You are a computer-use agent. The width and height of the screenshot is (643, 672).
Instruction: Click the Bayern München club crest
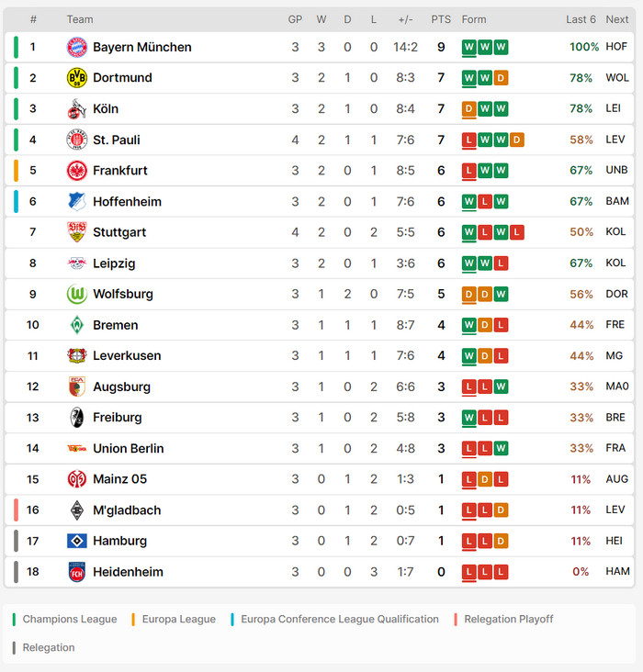click(x=77, y=47)
